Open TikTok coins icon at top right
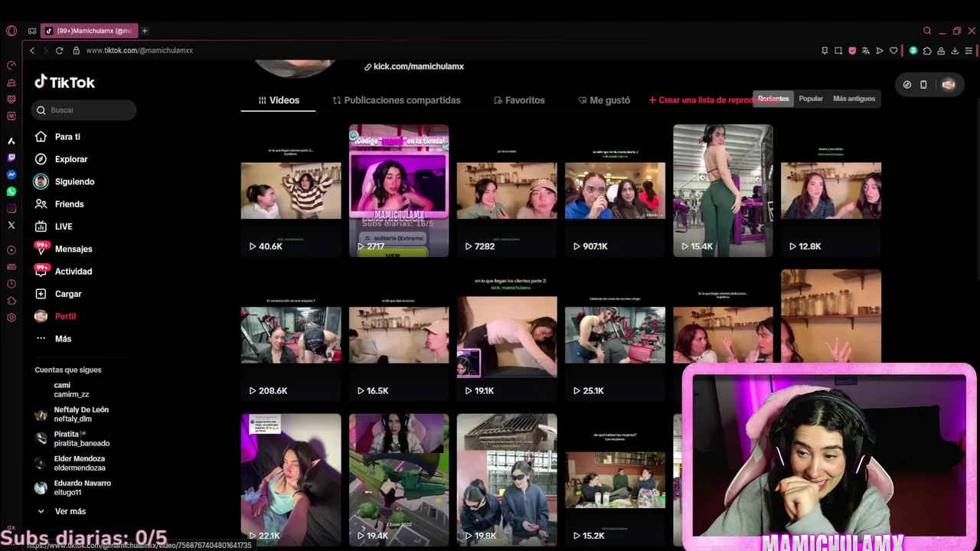Screen dimensions: 980x551 (x=906, y=84)
